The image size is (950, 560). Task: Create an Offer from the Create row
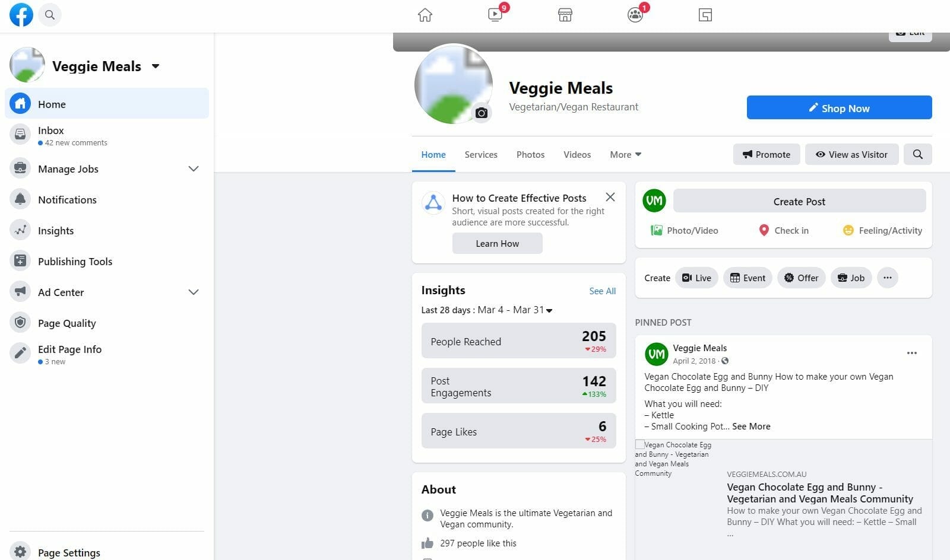click(x=801, y=278)
